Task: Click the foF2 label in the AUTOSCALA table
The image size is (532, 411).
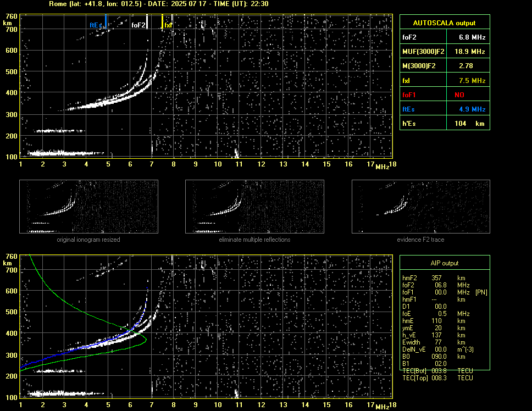Action: [x=409, y=37]
